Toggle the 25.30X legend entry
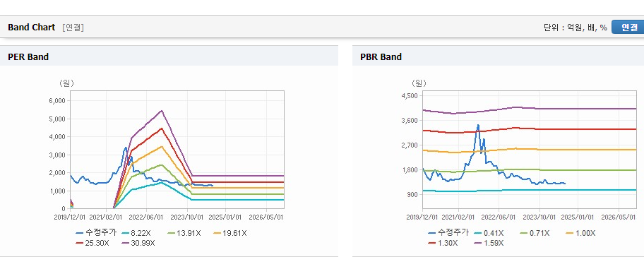The height and width of the screenshot is (257, 644). [93, 243]
